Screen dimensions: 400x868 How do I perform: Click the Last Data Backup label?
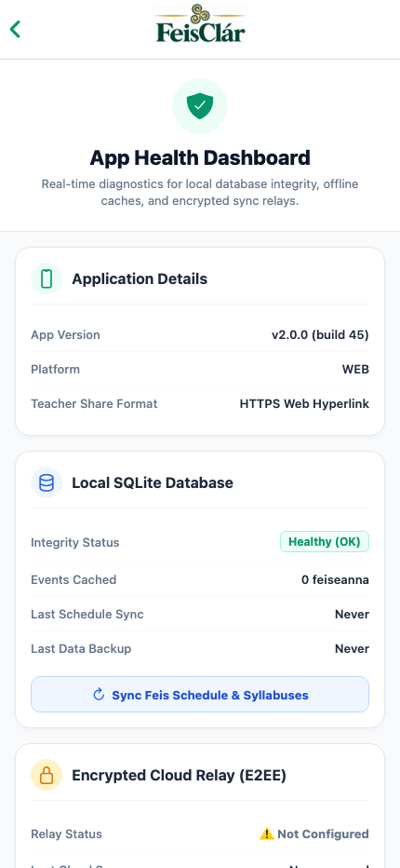pyautogui.click(x=81, y=648)
